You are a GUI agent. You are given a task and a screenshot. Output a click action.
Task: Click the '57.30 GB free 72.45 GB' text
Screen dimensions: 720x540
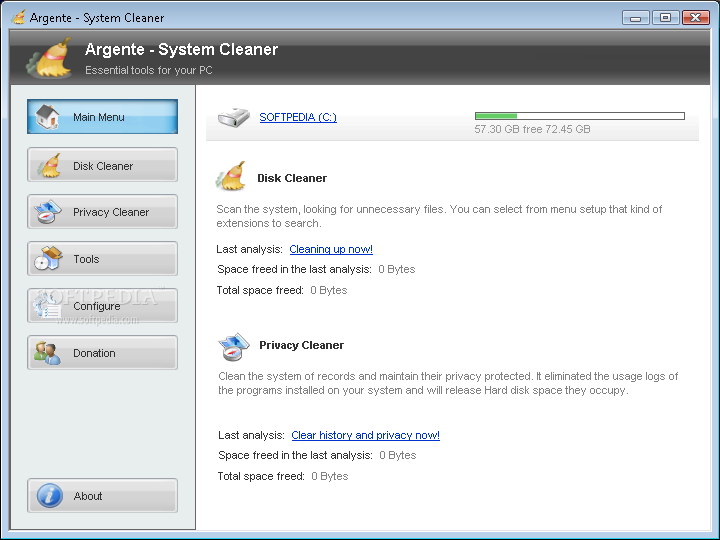coord(532,129)
